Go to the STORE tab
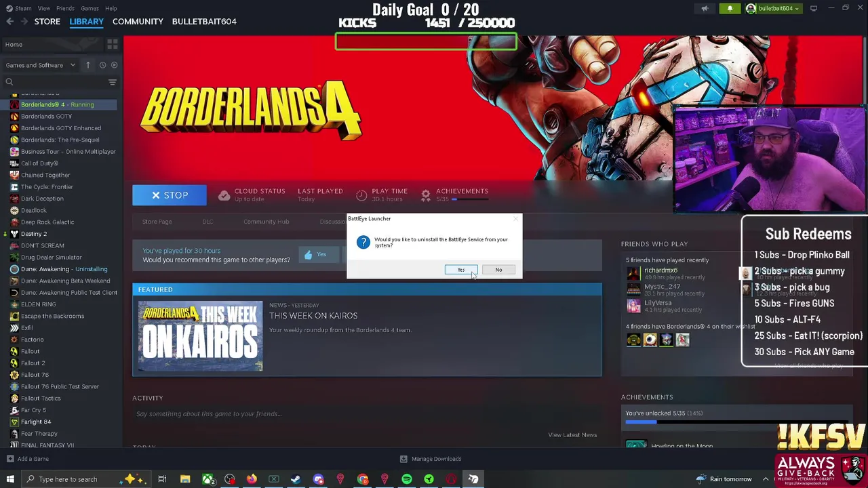The width and height of the screenshot is (868, 488). tap(47, 22)
